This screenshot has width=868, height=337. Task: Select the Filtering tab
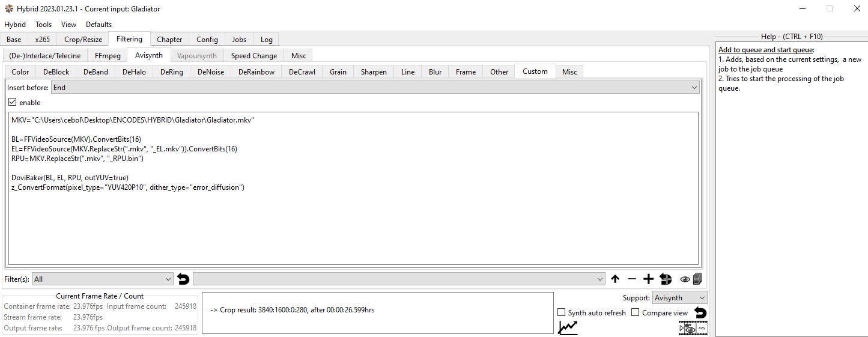[x=129, y=39]
